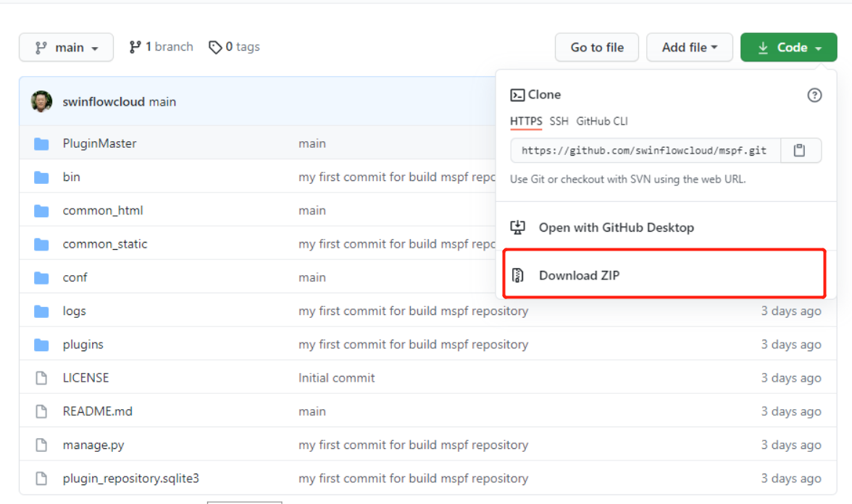Click the main commit message for common_html

click(312, 210)
